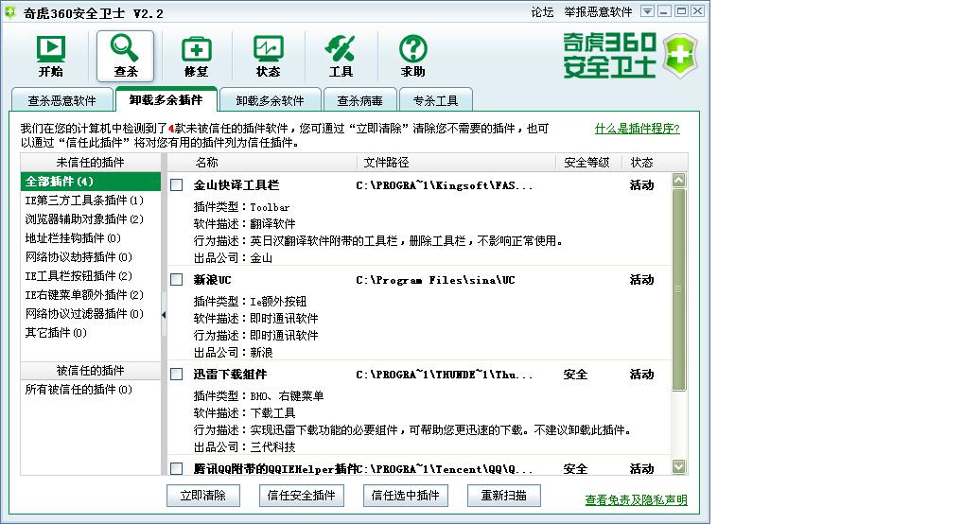Select IE右键菜单额外插件 (2) category
The image size is (980, 524).
(x=84, y=294)
